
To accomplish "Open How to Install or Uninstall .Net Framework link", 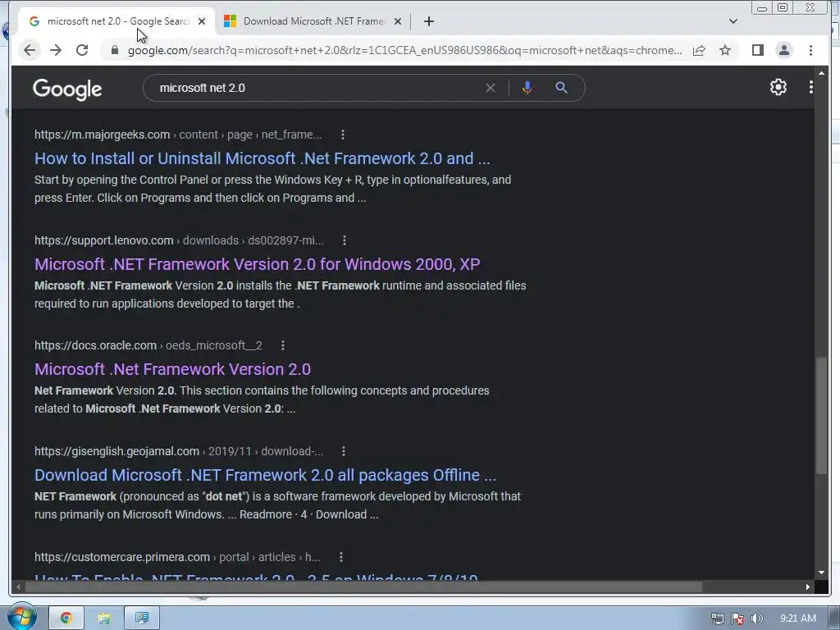I will 262,158.
